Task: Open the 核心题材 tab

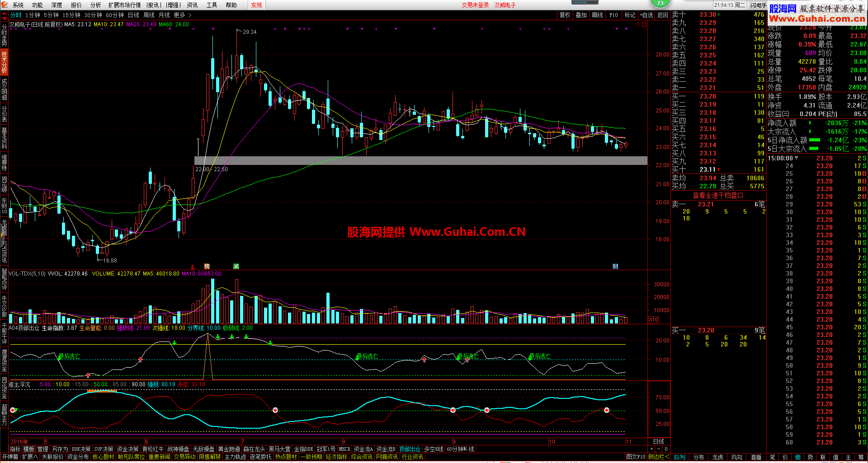Action: tap(103, 457)
